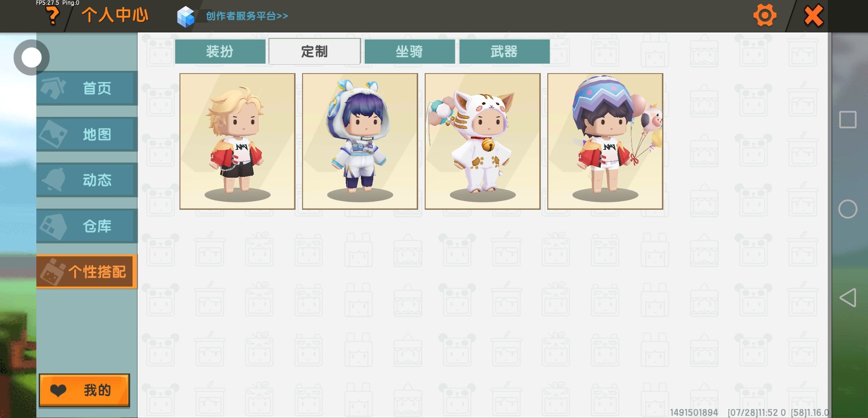Tap the Android back triangle button
This screenshot has width=868, height=418.
pyautogui.click(x=847, y=298)
